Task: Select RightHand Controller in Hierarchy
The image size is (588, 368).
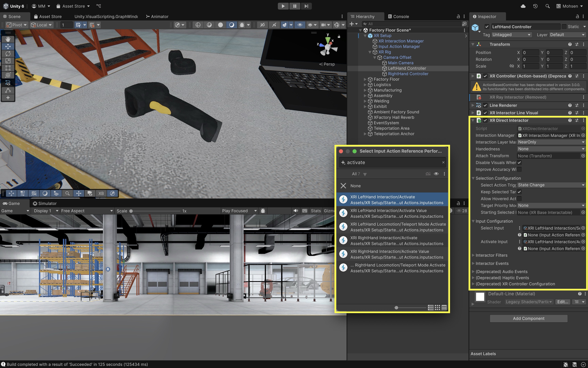Action: coord(408,74)
